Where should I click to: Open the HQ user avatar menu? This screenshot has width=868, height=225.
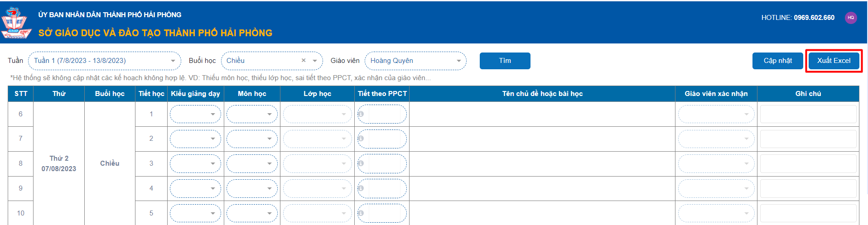851,18
